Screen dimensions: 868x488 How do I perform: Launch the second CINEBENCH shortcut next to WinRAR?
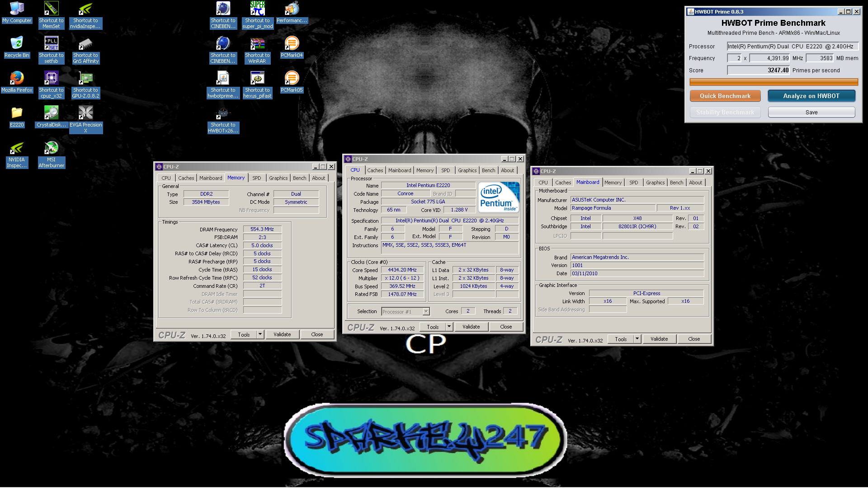(223, 50)
